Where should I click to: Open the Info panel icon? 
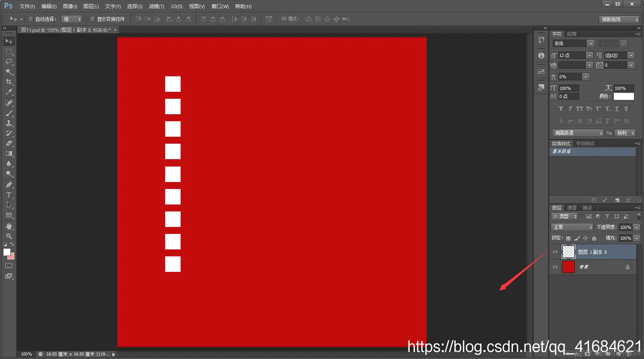pyautogui.click(x=541, y=55)
